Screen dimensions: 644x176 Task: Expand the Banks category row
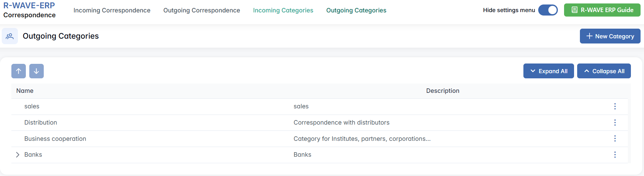coord(18,155)
